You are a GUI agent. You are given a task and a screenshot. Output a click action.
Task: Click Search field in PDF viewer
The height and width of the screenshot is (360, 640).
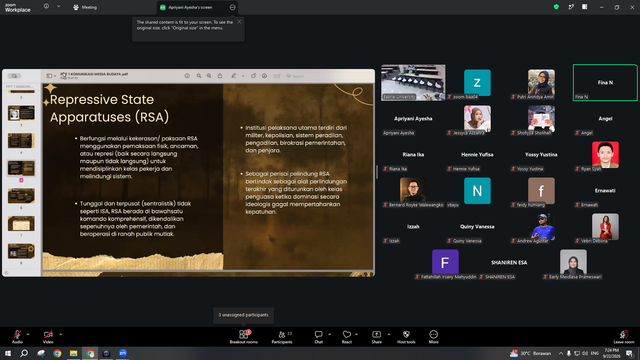tap(298, 76)
